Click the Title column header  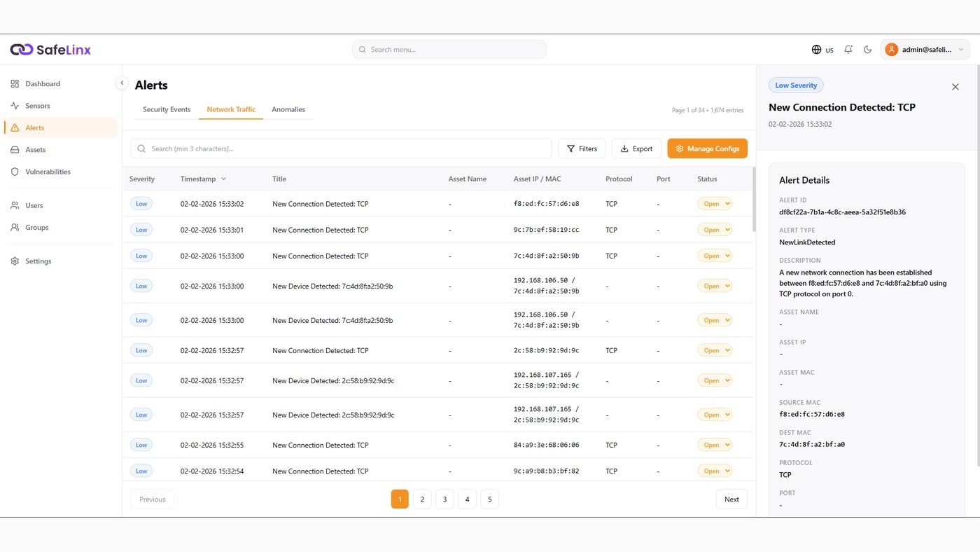[279, 179]
